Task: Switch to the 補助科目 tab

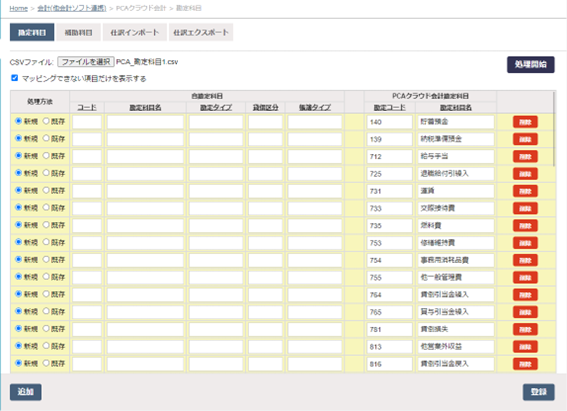Action: (78, 33)
